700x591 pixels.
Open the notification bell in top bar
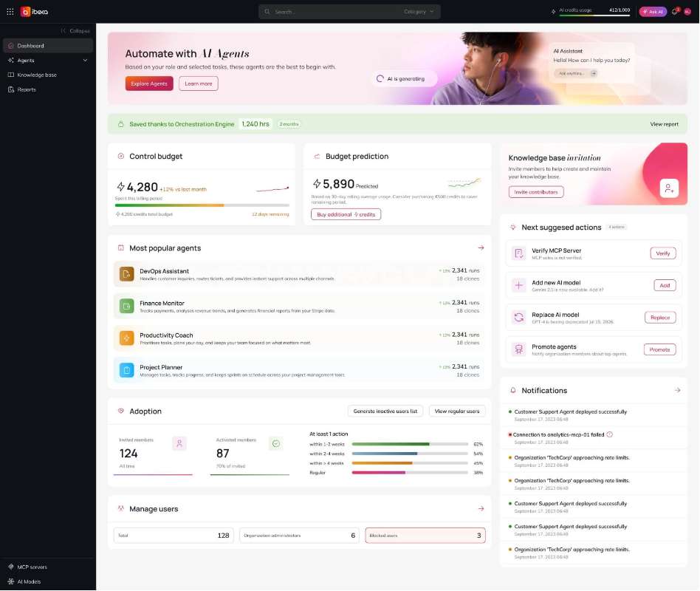click(x=675, y=12)
